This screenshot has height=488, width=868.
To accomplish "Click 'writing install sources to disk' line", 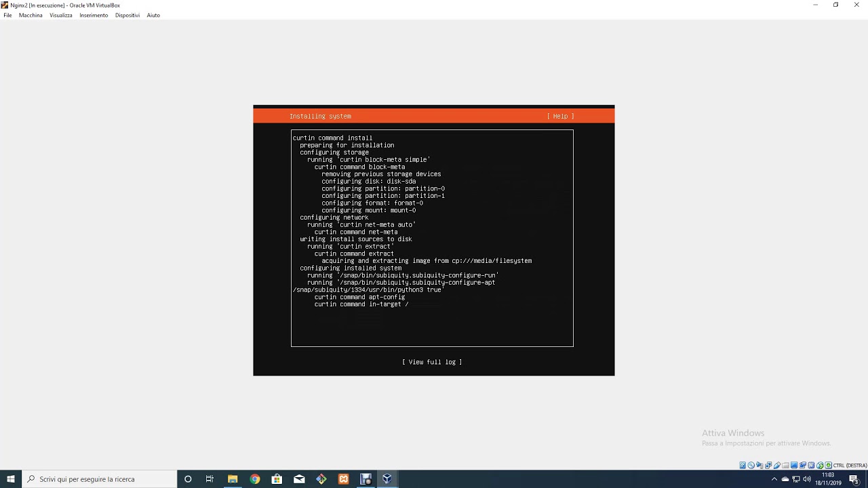I will pos(356,239).
